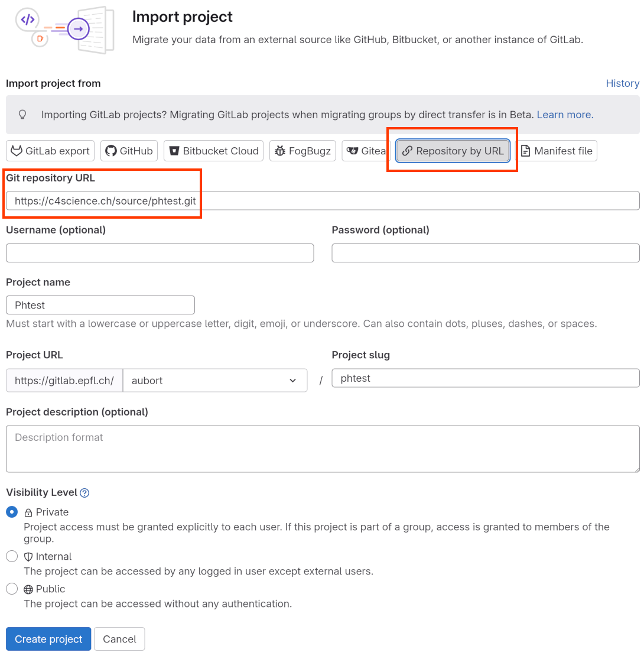Click the Manifest file document icon
Viewport: 644px width, 659px height.
click(x=525, y=151)
